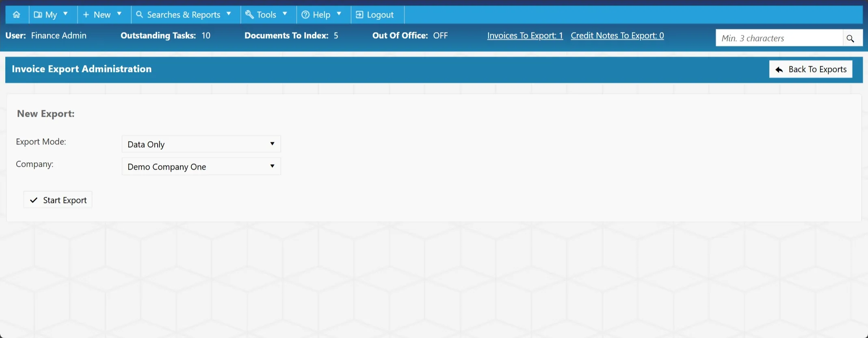Click the Out Of Office OFF status
868x338 pixels.
click(440, 35)
